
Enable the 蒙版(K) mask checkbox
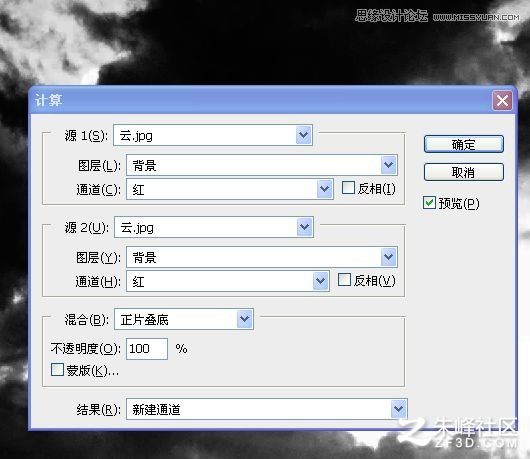click(57, 370)
